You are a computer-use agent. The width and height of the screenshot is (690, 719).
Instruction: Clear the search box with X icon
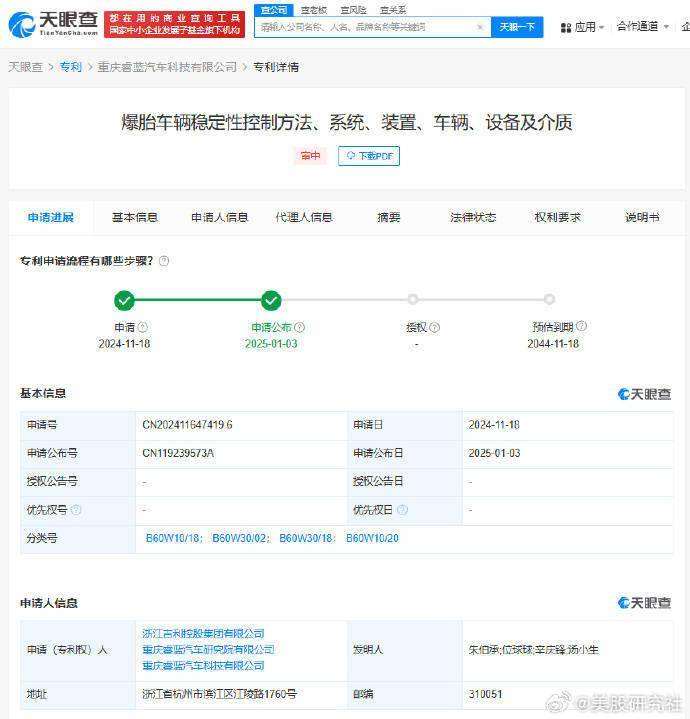[480, 27]
